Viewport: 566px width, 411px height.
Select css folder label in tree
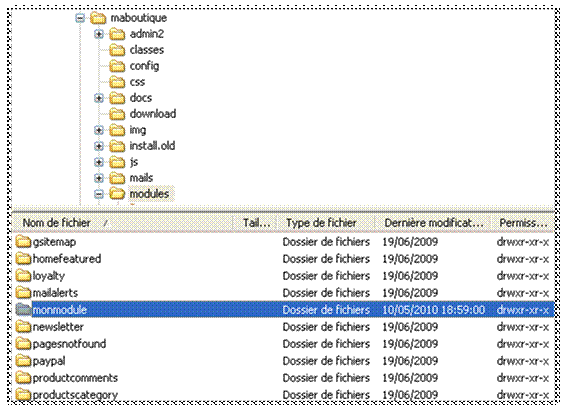[x=137, y=82]
